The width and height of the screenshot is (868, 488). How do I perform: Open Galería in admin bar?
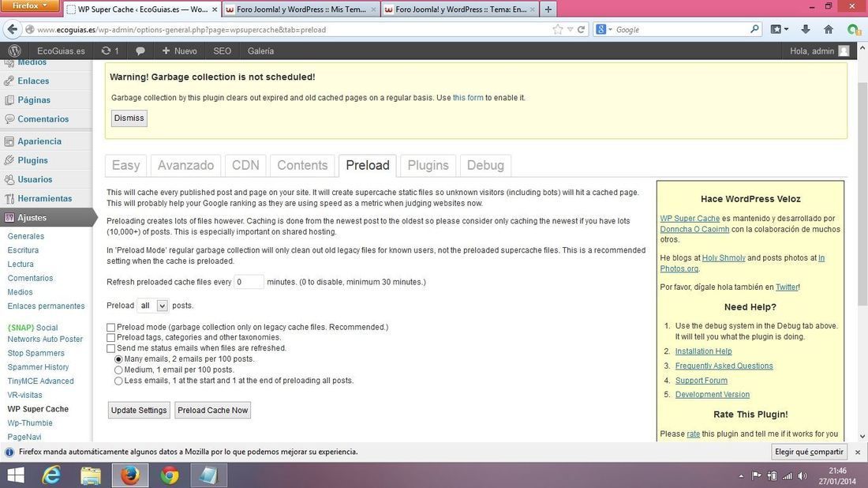260,51
